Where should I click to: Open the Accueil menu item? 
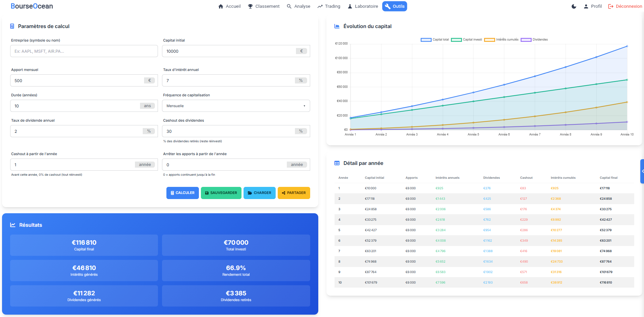229,6
